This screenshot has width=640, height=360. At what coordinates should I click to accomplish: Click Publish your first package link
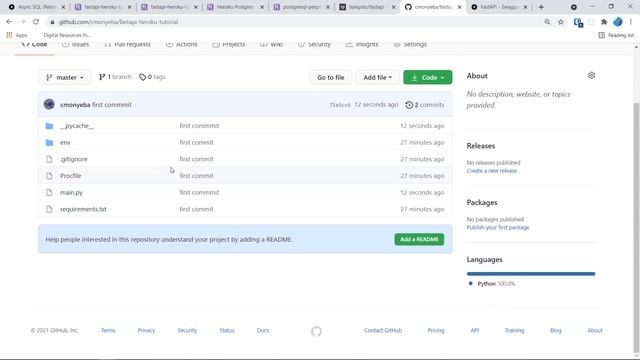point(498,227)
